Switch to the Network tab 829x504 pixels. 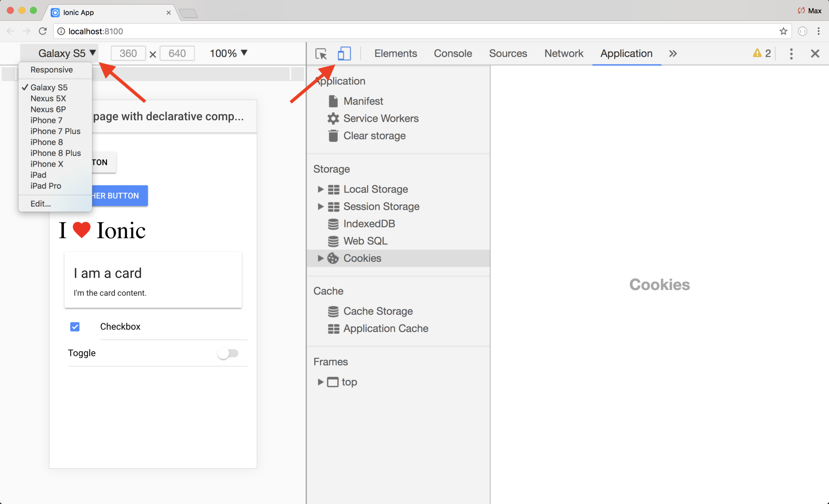click(x=563, y=54)
